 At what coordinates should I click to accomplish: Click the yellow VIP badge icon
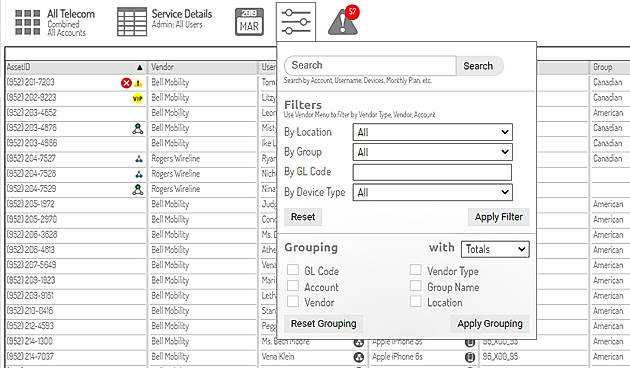pyautogui.click(x=138, y=98)
